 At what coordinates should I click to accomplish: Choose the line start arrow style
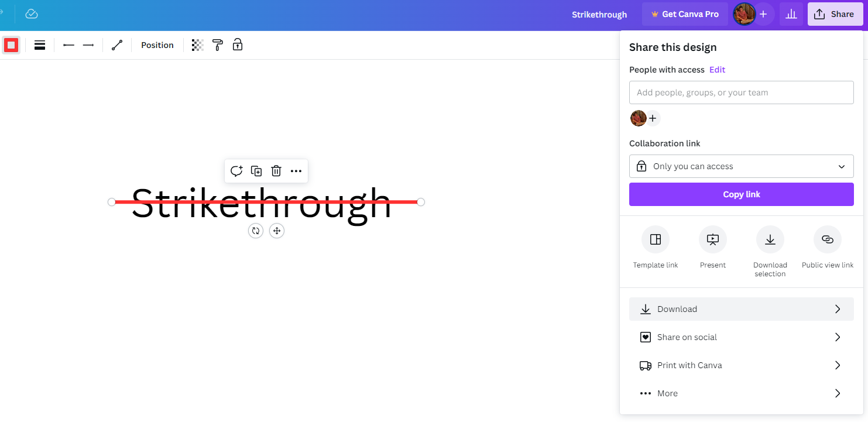[68, 45]
